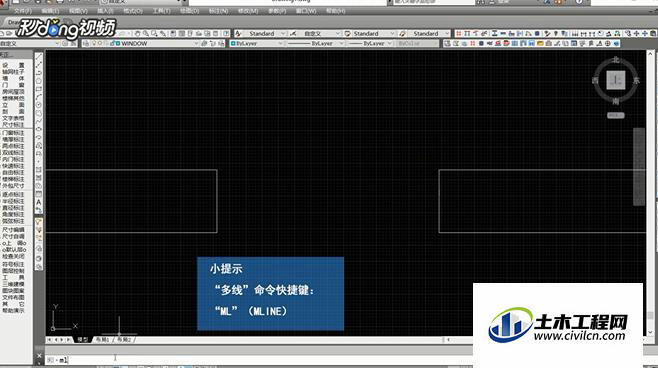The height and width of the screenshot is (368, 658).
Task: Expand 房间屋顶 in Tangent panel
Action: (x=13, y=91)
